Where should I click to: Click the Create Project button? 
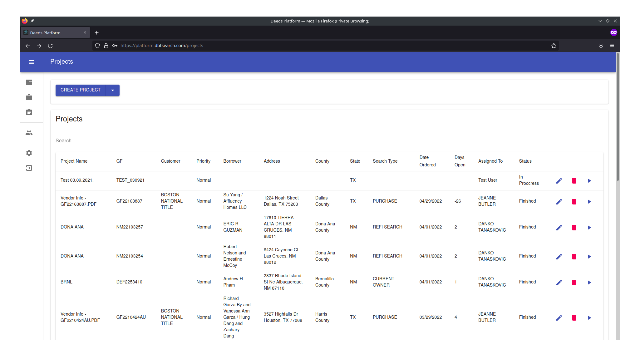click(x=81, y=90)
